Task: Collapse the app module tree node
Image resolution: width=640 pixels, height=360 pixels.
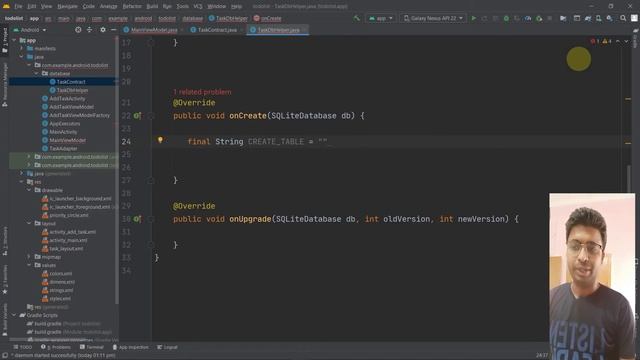Action: (14, 40)
